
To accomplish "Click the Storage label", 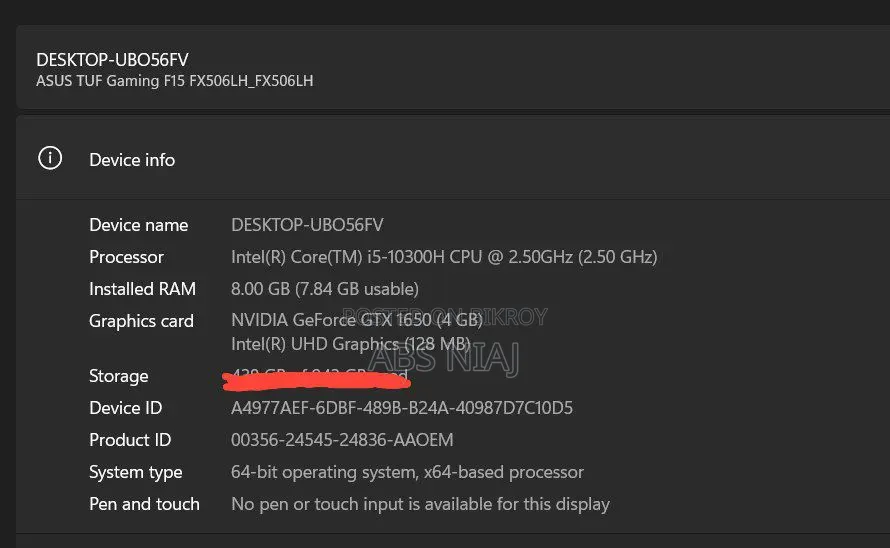I will (x=119, y=376).
